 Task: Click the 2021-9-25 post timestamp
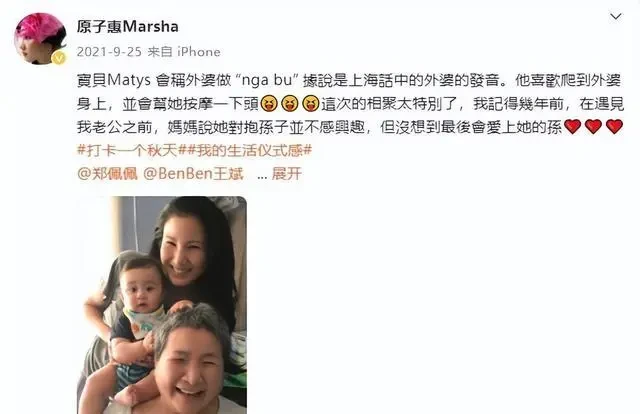[109, 52]
